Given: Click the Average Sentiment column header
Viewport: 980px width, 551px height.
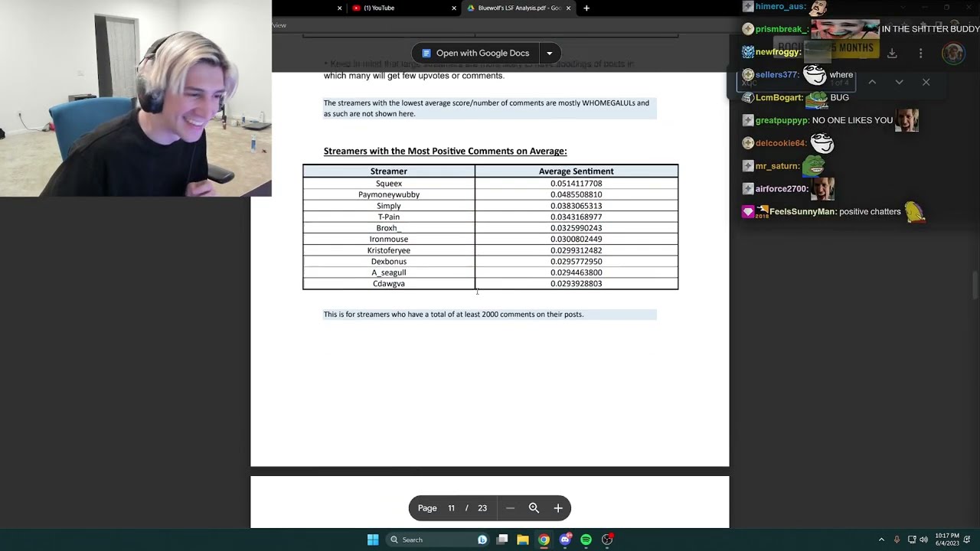Looking at the screenshot, I should [x=576, y=171].
